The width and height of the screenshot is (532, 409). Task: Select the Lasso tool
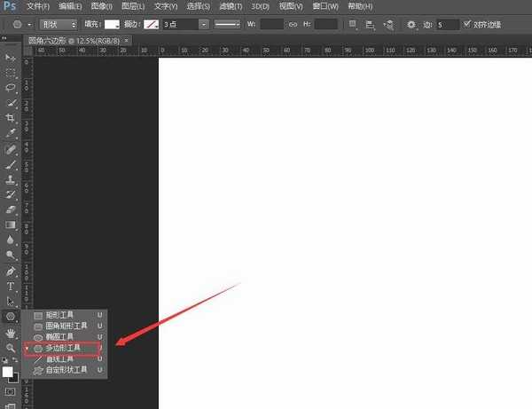coord(11,88)
